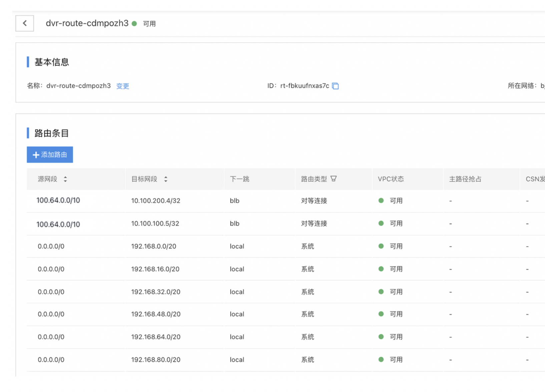Click target segment 192.168.80.0/20

point(156,360)
